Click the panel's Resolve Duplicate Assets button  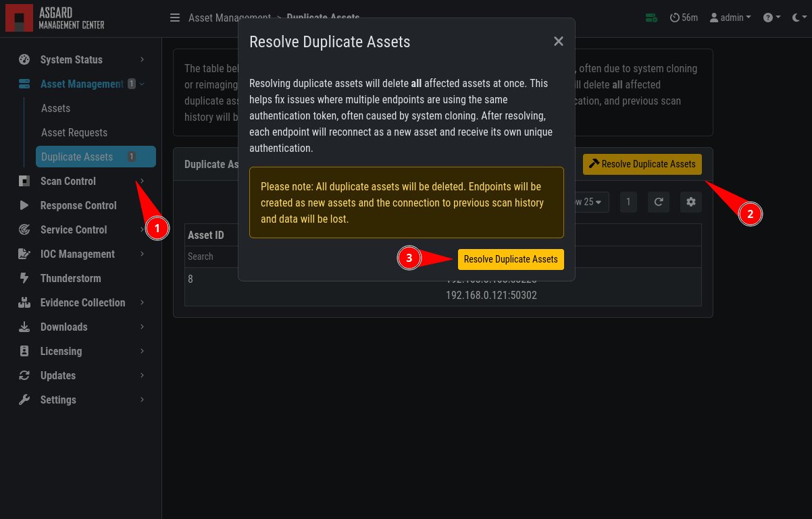tap(642, 164)
